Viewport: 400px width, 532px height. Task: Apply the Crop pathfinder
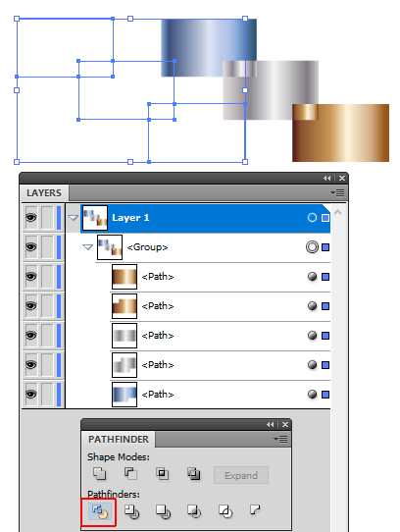pos(194,511)
